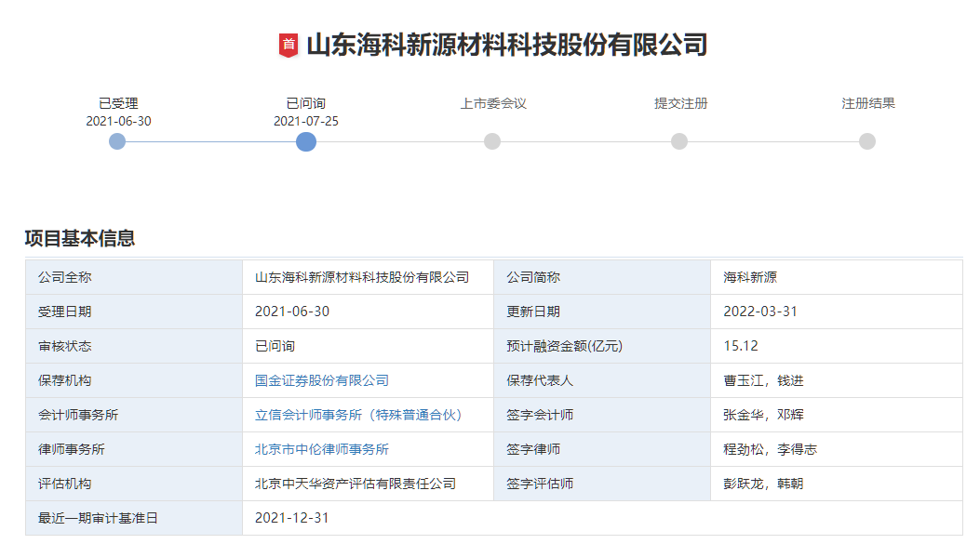Click the highlighted 已问询 progress dot

point(307,142)
